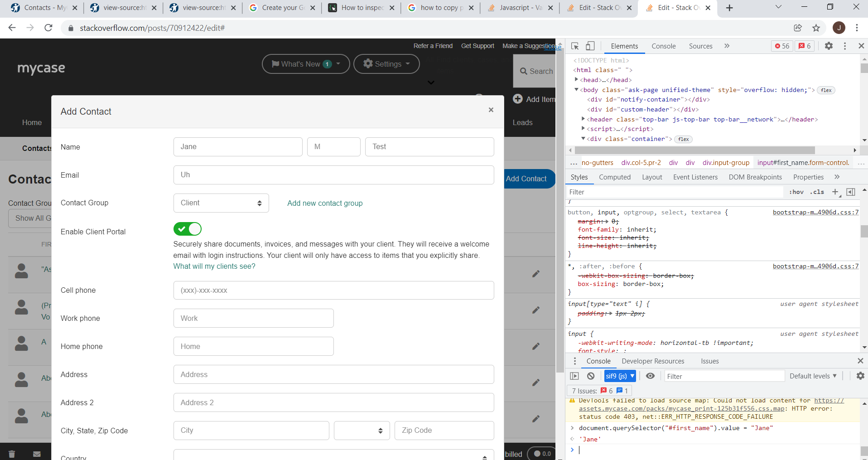Click the Styles Filter input
This screenshot has height=460, width=868.
(675, 192)
